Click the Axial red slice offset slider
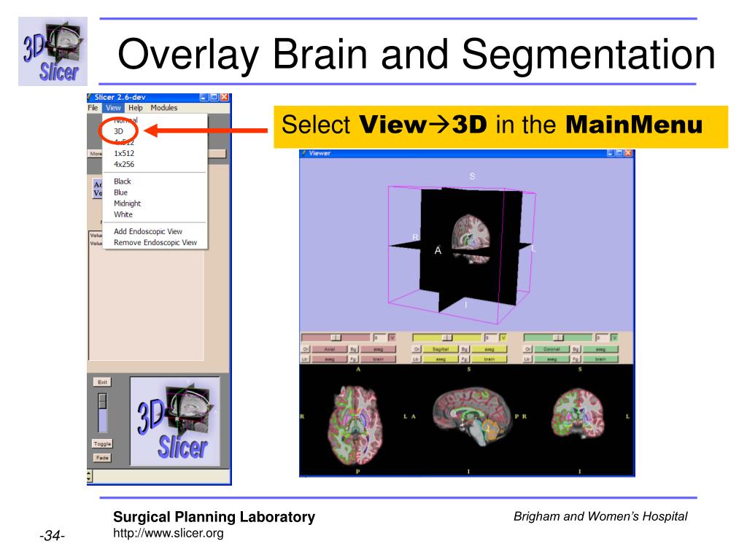Screen dimensions: 747x560 click(x=336, y=338)
